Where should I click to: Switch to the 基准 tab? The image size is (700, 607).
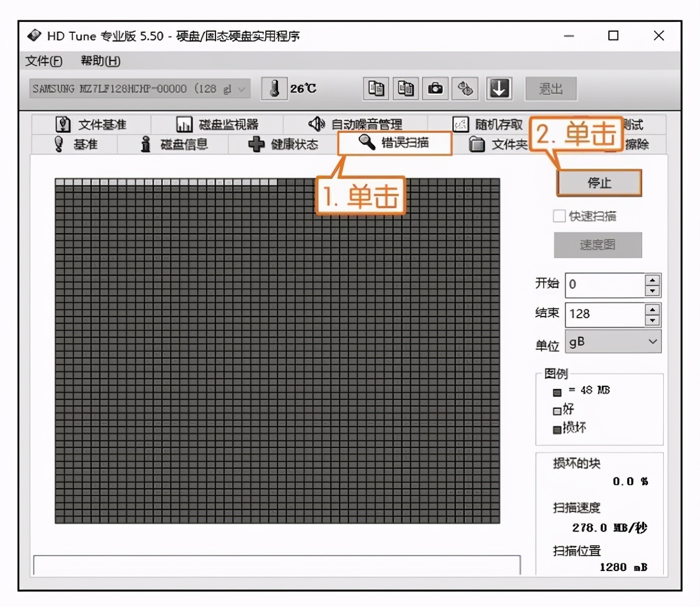(75, 144)
